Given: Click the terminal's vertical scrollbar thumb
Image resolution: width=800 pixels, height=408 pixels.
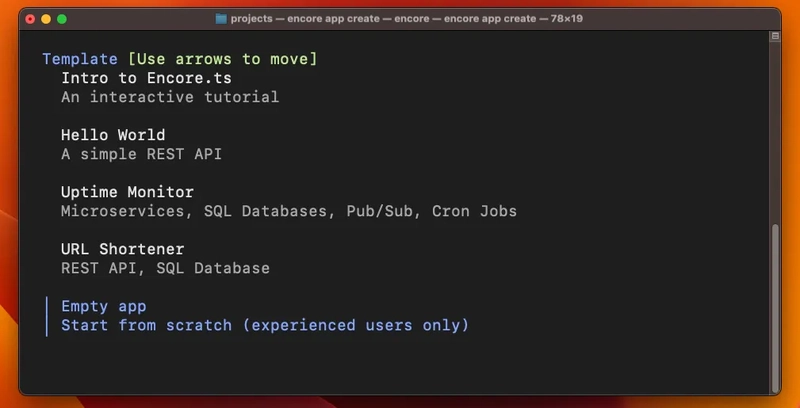Looking at the screenshot, I should coord(775,307).
